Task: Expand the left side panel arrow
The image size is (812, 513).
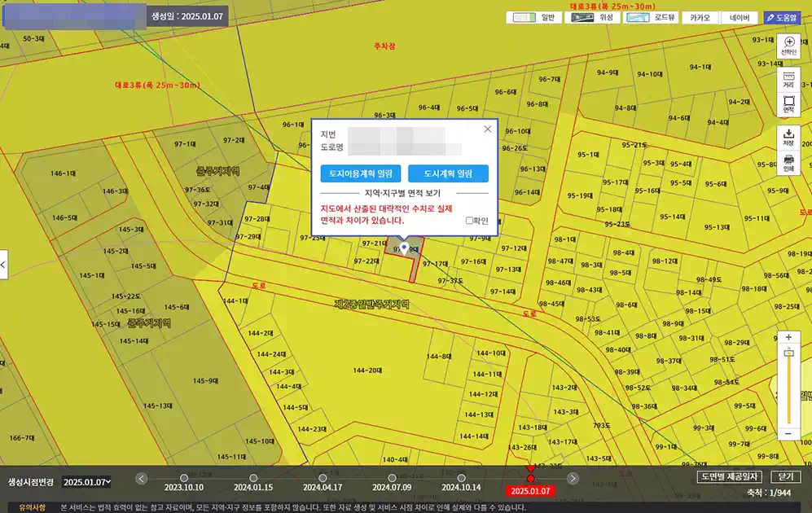Action: (4, 265)
